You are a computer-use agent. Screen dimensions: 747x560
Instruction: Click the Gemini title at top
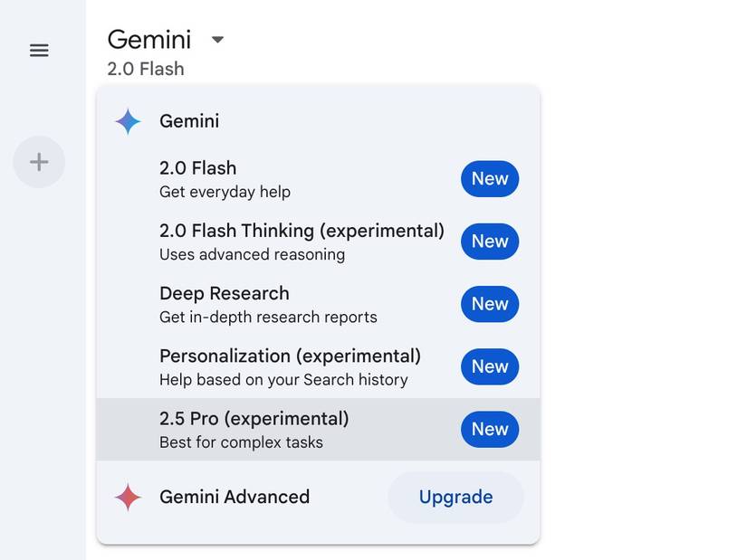pyautogui.click(x=149, y=40)
